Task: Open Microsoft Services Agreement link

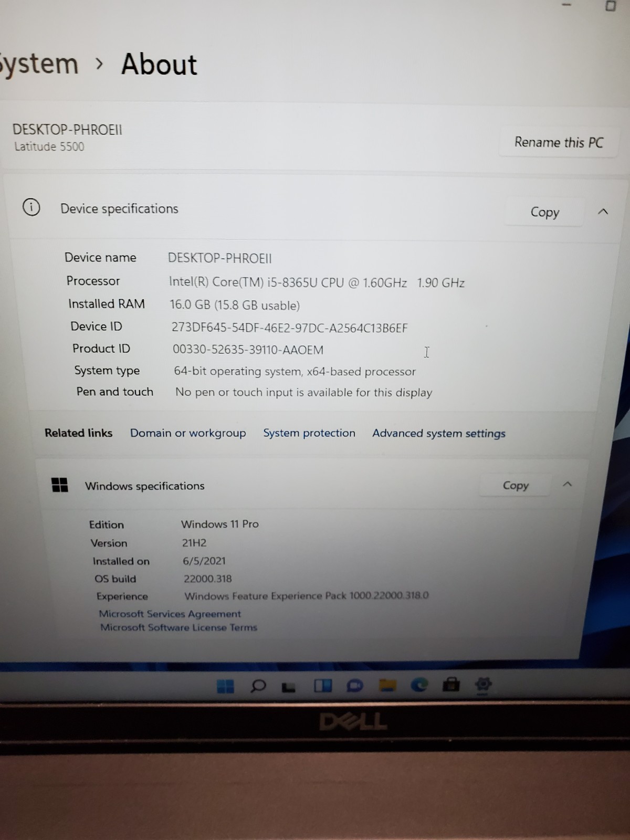Action: coord(170,614)
